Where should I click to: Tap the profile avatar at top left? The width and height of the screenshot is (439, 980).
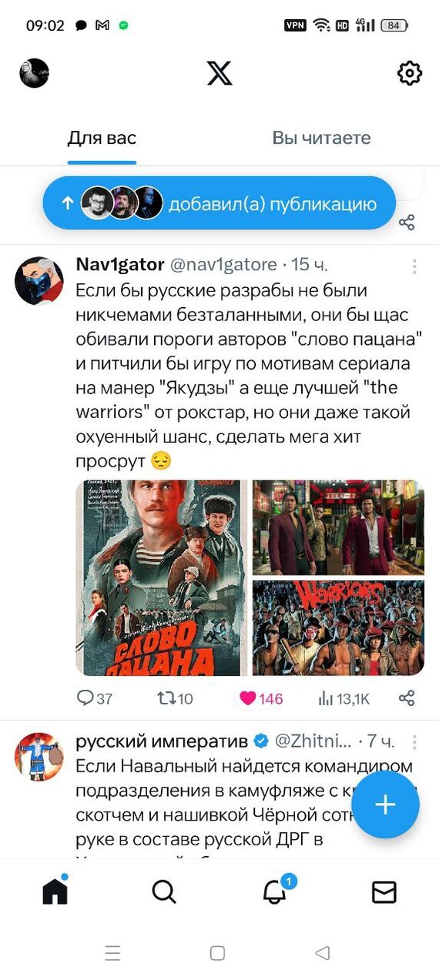coord(34,73)
